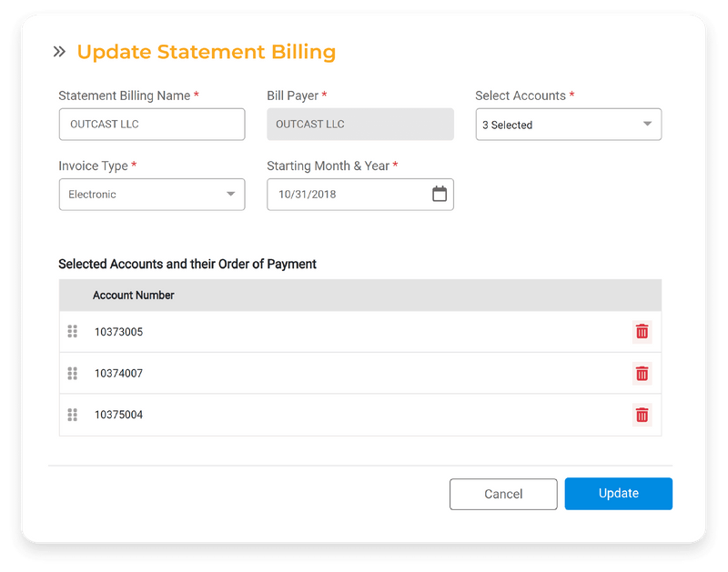Click the Starting Month & Year date field
Image resolution: width=728 pixels, height=572 pixels.
346,194
